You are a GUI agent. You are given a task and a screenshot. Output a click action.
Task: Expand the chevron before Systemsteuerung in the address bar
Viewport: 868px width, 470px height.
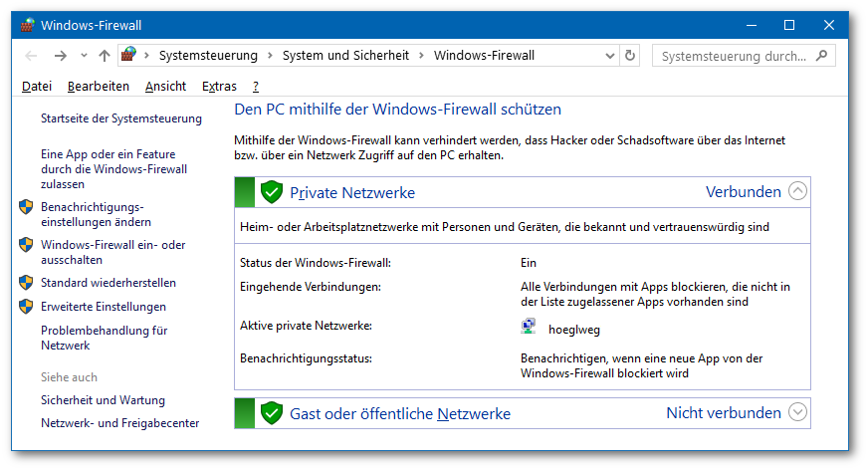click(x=146, y=56)
